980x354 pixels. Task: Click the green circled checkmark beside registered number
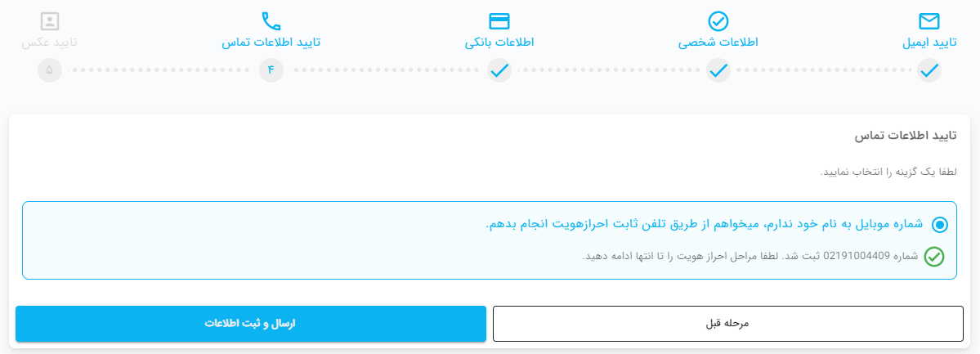click(x=934, y=257)
